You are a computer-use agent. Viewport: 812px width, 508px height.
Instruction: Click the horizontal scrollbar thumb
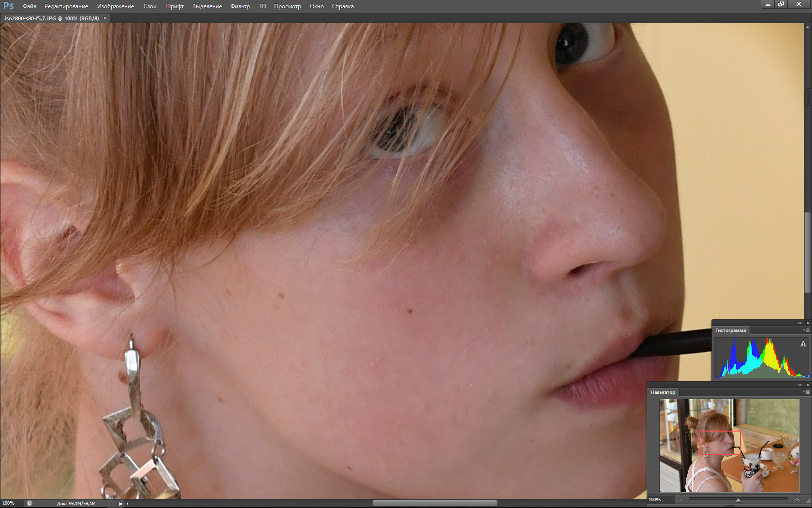pos(435,503)
